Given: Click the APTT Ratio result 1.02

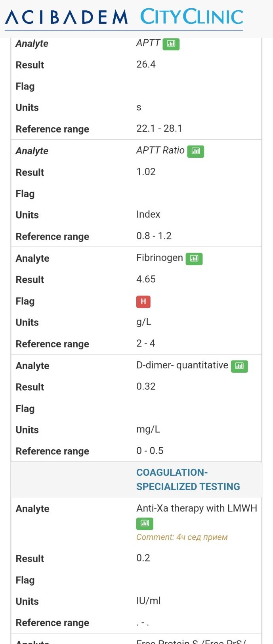Looking at the screenshot, I should pyautogui.click(x=146, y=172).
